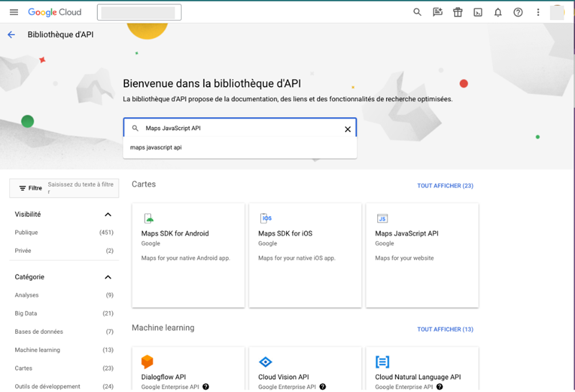Image resolution: width=575 pixels, height=392 pixels.
Task: Click the Machine learning section heading
Action: pyautogui.click(x=163, y=328)
